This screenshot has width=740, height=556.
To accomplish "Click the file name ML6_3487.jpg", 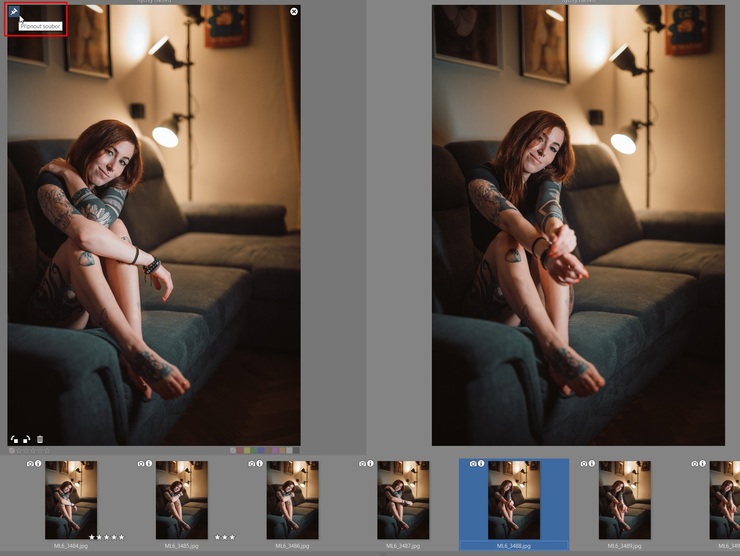I will 403,546.
